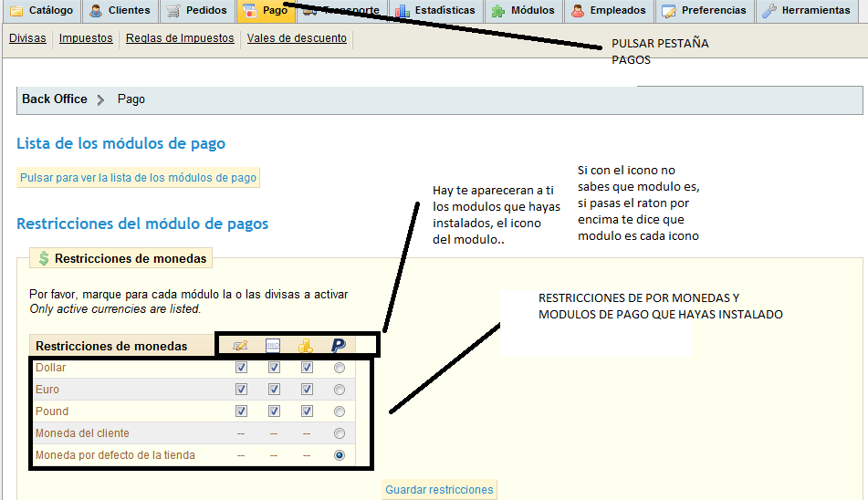Image resolution: width=868 pixels, height=500 pixels.
Task: Click the green dollar sign legend icon
Action: click(x=44, y=258)
